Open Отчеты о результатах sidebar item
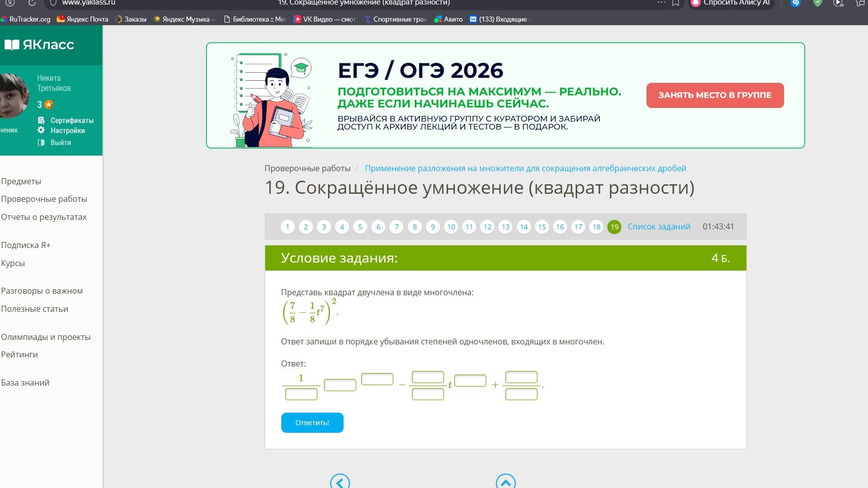 coord(44,217)
